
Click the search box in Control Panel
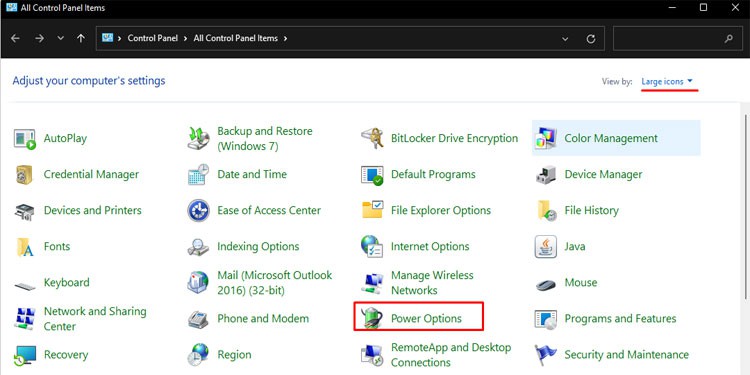point(677,38)
